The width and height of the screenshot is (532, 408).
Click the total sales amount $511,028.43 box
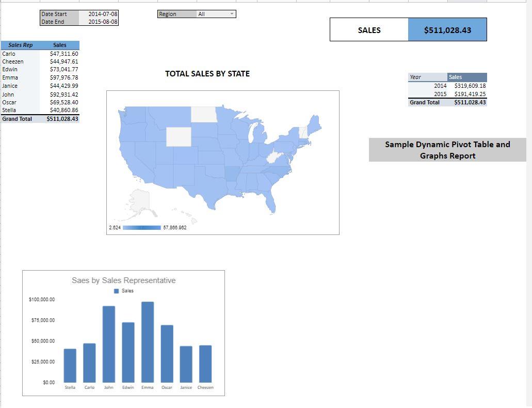(x=447, y=30)
